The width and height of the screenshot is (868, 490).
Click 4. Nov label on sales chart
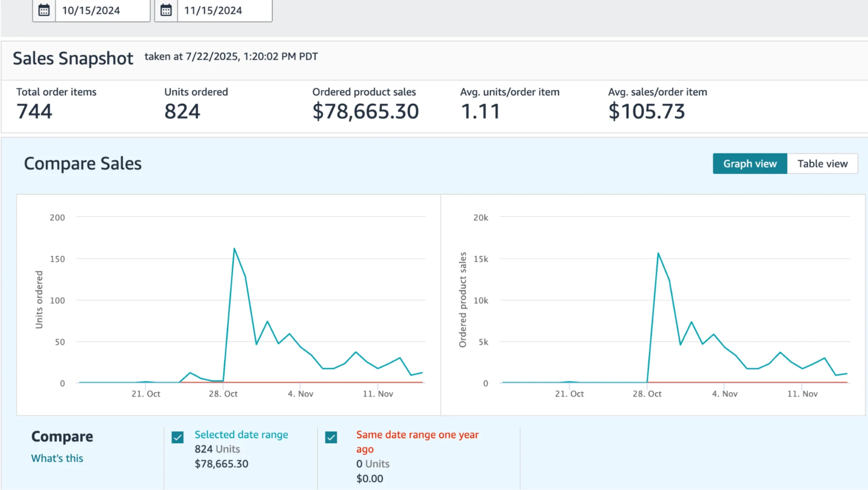725,394
